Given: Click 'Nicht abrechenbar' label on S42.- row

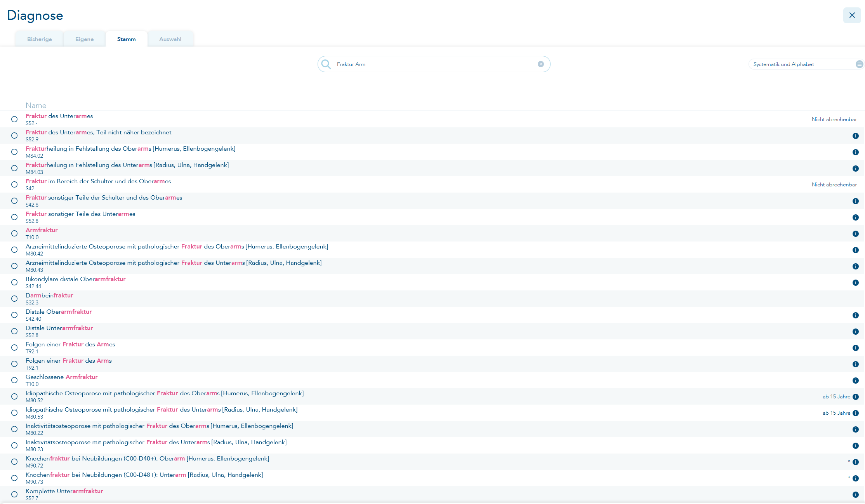Looking at the screenshot, I should pos(834,185).
